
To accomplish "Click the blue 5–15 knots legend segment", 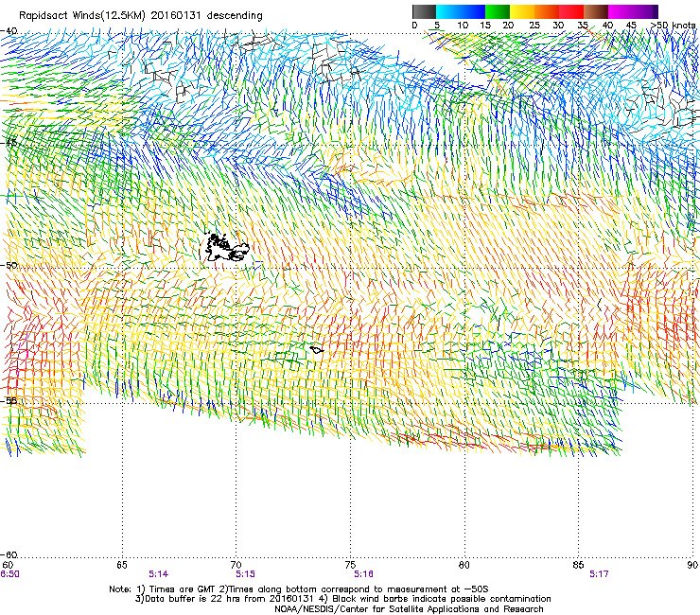I will (x=461, y=11).
